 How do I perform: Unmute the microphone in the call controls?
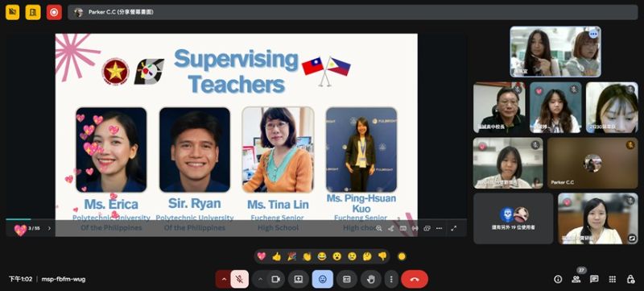pos(239,279)
